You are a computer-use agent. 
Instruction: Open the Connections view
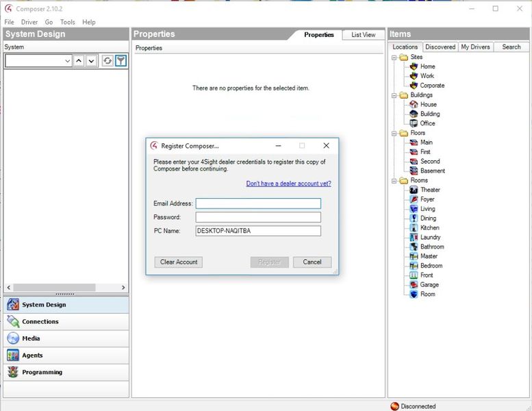coord(66,321)
